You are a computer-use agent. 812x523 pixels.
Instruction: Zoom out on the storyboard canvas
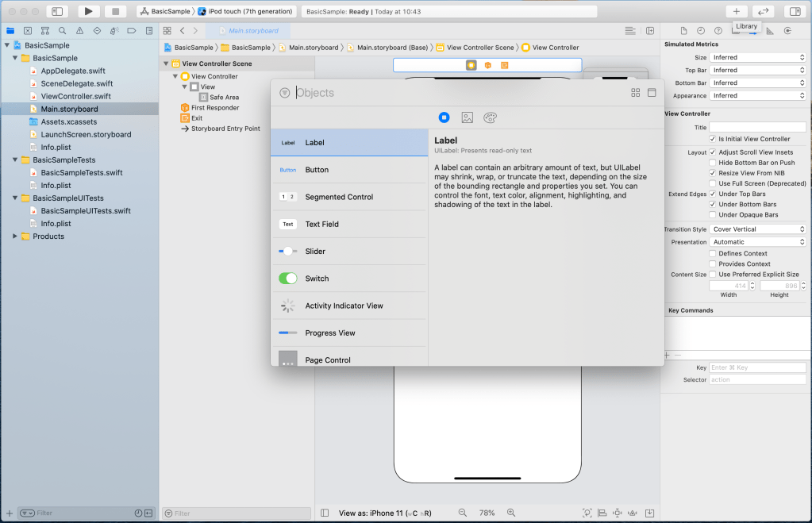[461, 513]
